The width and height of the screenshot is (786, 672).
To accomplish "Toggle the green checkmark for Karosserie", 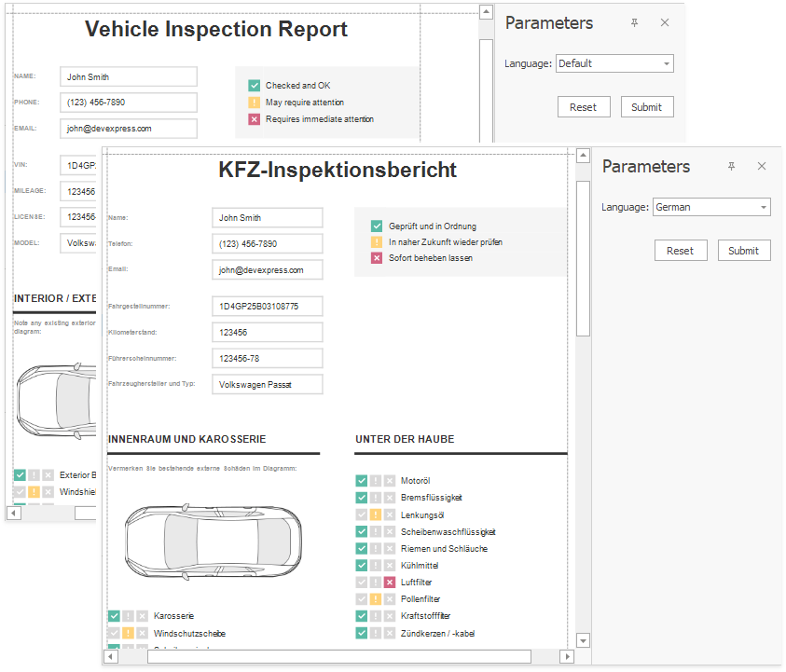I will [114, 616].
